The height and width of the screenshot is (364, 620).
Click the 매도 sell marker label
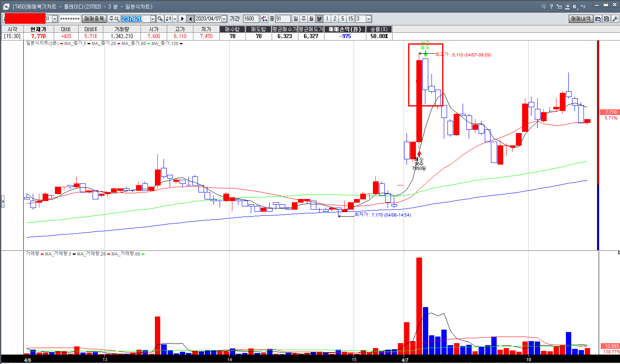pyautogui.click(x=425, y=47)
